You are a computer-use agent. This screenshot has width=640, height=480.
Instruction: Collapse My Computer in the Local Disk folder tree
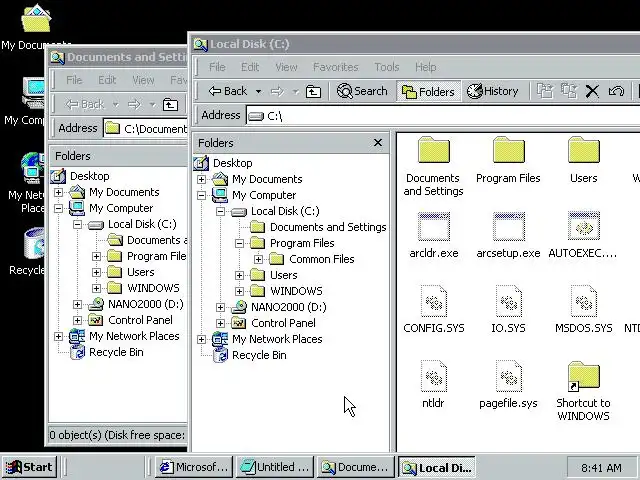tap(201, 195)
